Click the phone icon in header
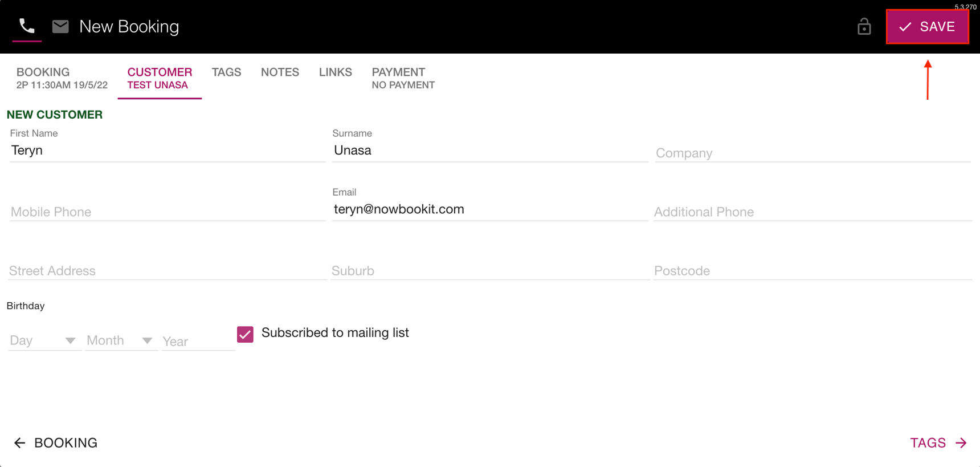The width and height of the screenshot is (980, 467). (x=27, y=26)
